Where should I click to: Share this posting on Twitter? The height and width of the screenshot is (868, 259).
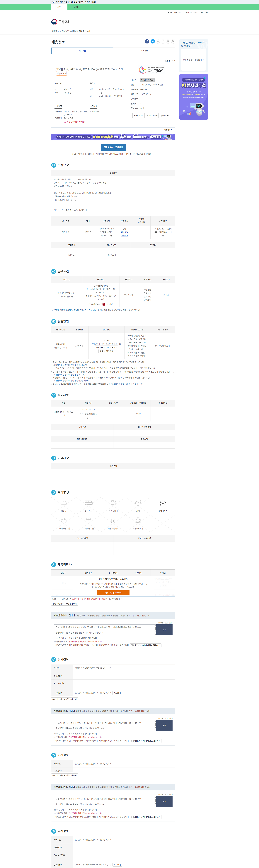pos(153,41)
